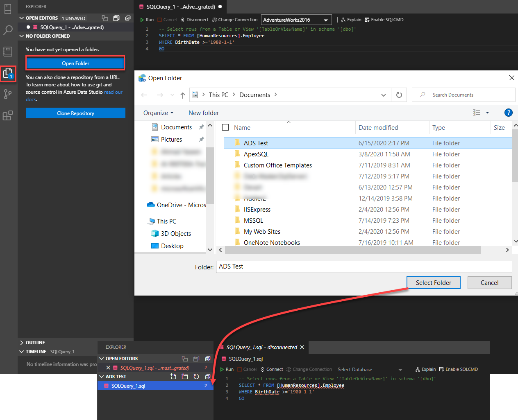Screen dimensions: 518x420
Task: Open Organize menu in Open Folder dialog
Action: pos(158,113)
